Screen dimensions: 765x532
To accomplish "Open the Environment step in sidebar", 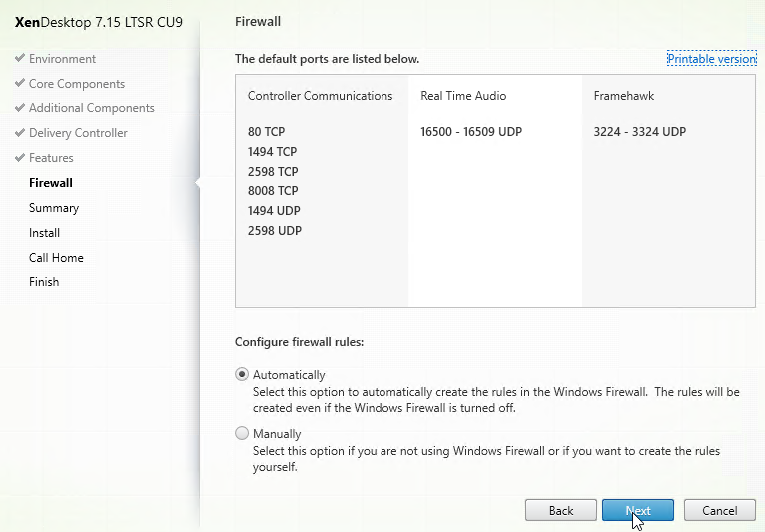I will (x=62, y=59).
